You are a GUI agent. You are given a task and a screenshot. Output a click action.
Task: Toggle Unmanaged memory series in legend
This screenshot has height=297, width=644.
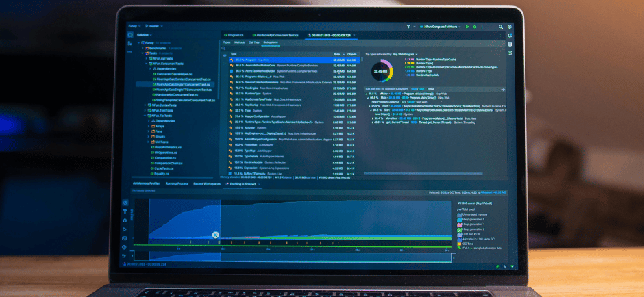pyautogui.click(x=472, y=215)
